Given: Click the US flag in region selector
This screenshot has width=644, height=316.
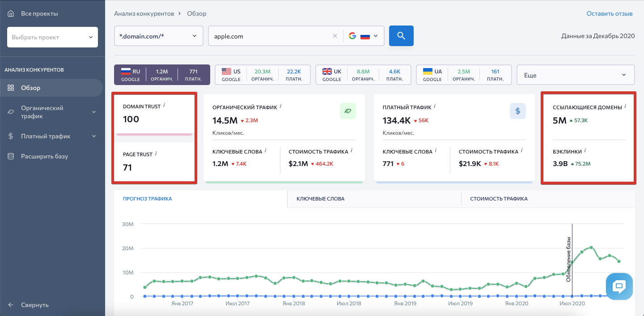Looking at the screenshot, I should tap(227, 72).
